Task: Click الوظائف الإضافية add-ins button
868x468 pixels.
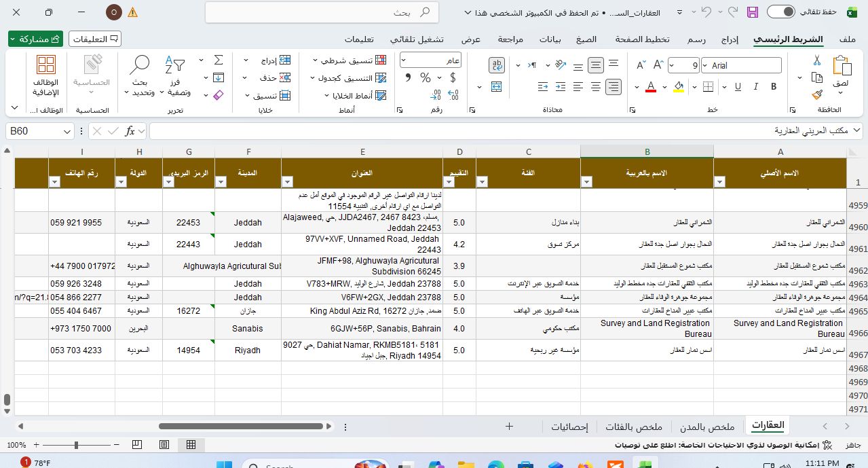Action: click(46, 76)
